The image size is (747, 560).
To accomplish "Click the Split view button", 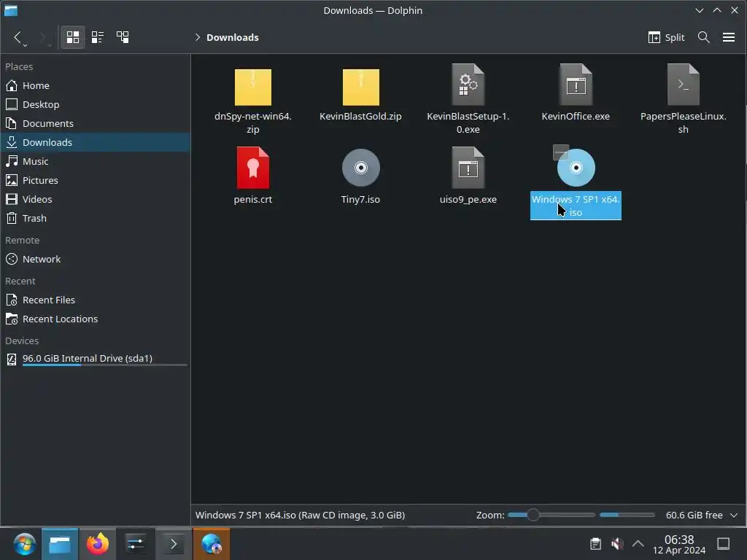I will (666, 37).
